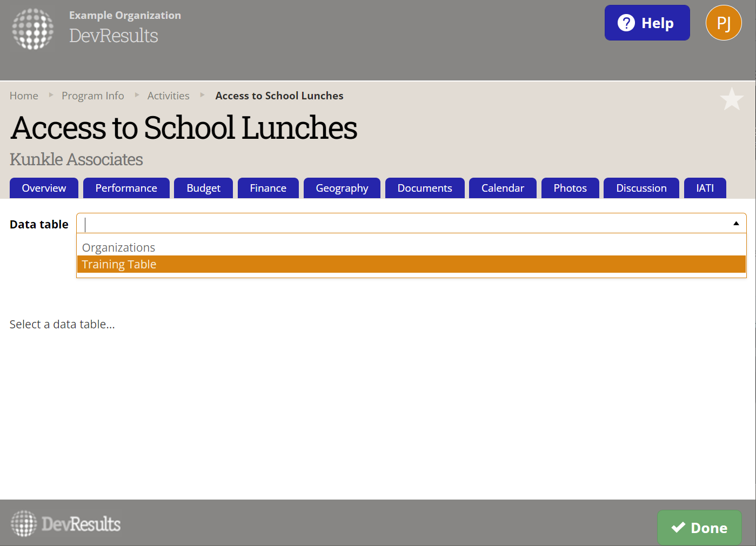Click the Help button
This screenshot has width=756, height=546.
click(647, 23)
